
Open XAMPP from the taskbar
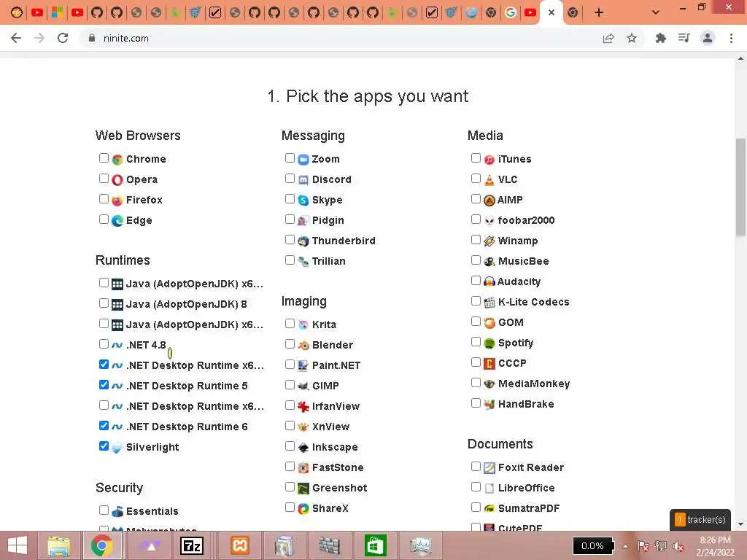239,545
